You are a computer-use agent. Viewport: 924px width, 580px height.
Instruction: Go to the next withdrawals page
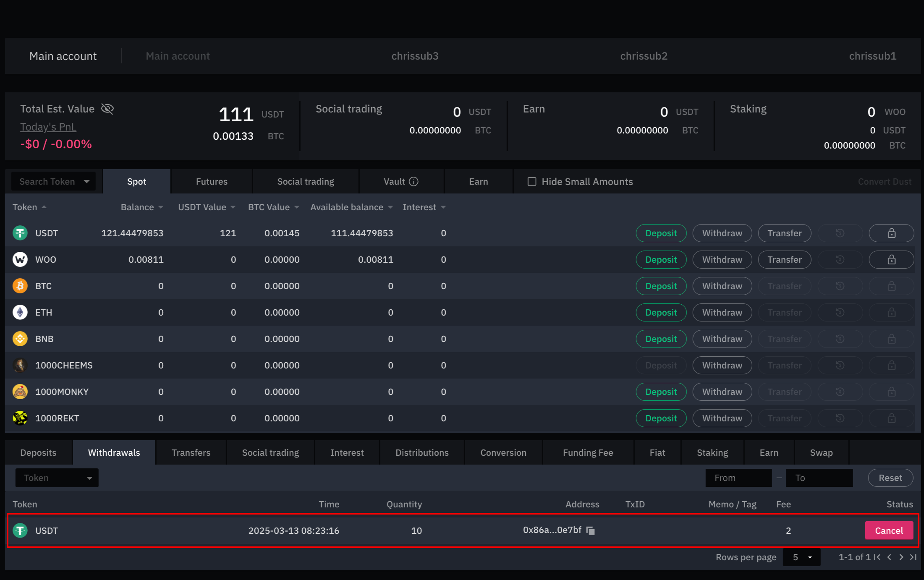(x=901, y=557)
